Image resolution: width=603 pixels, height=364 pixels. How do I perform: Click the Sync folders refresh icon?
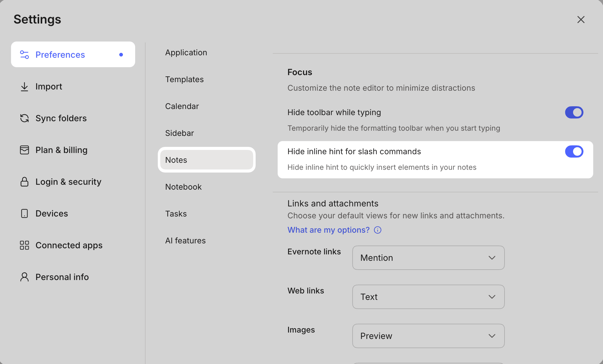(x=24, y=118)
